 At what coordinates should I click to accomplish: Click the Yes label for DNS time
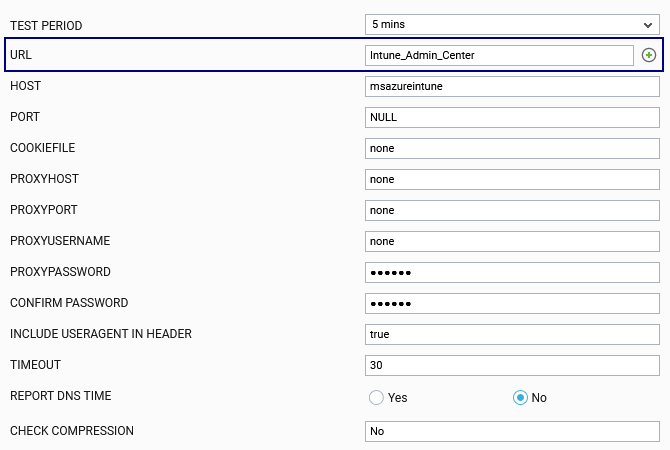pyautogui.click(x=397, y=398)
